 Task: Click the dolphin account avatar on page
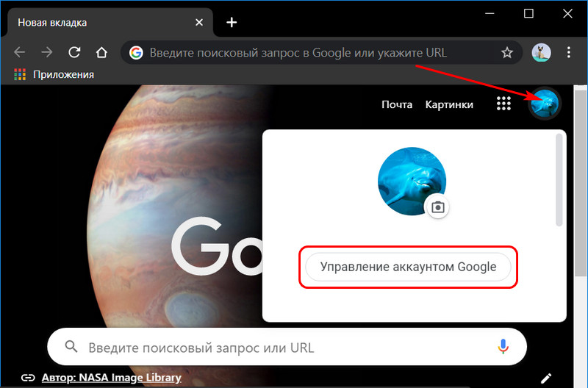(x=545, y=103)
